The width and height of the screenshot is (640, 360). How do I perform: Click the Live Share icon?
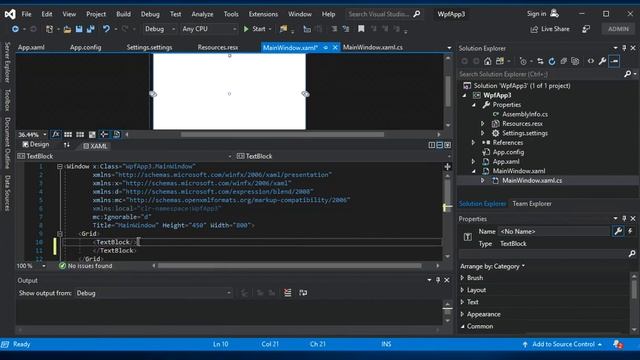[x=534, y=29]
